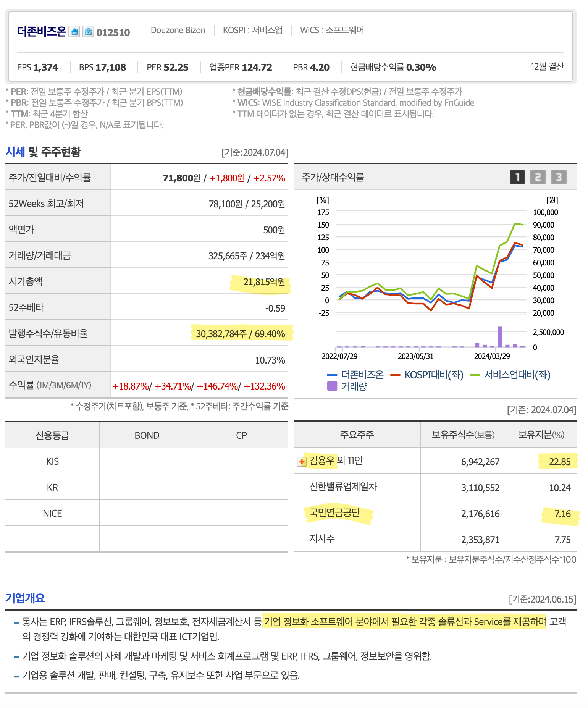Image resolution: width=588 pixels, height=708 pixels.
Task: Switch the chart to tab 2
Action: (x=538, y=177)
